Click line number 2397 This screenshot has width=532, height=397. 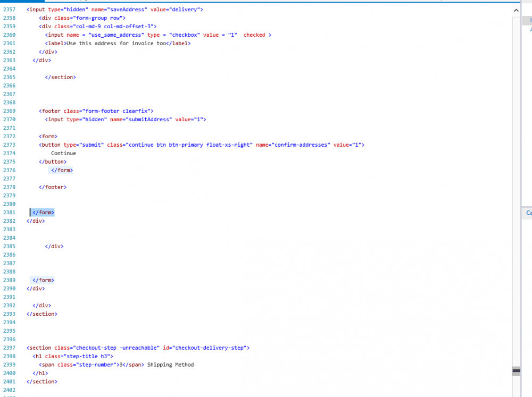9,348
